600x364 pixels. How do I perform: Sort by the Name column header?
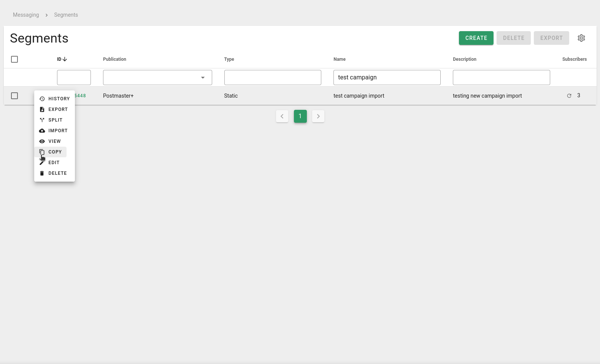[340, 59]
